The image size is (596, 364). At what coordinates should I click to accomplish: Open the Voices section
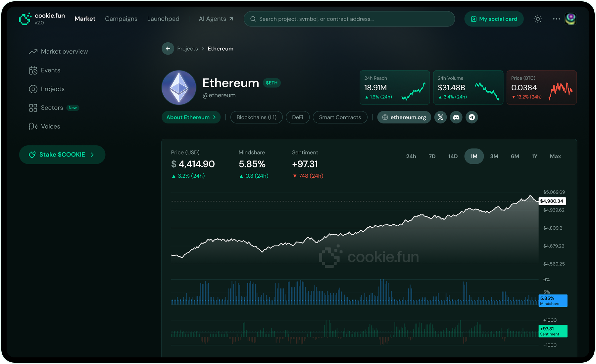[x=45, y=126]
